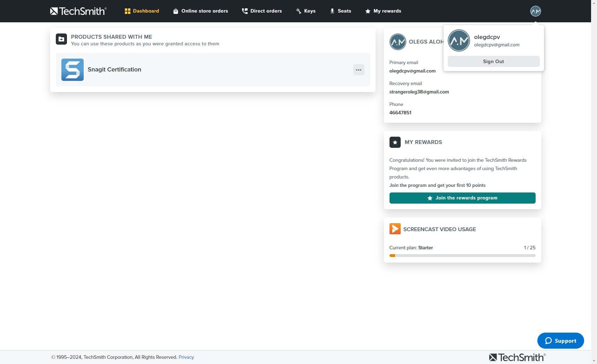597x364 pixels.
Task: Click the olegdcpv username in the popup
Action: tap(487, 37)
